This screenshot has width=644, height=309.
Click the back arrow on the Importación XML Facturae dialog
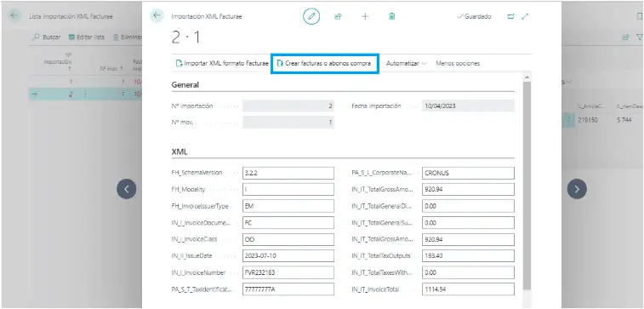click(157, 16)
